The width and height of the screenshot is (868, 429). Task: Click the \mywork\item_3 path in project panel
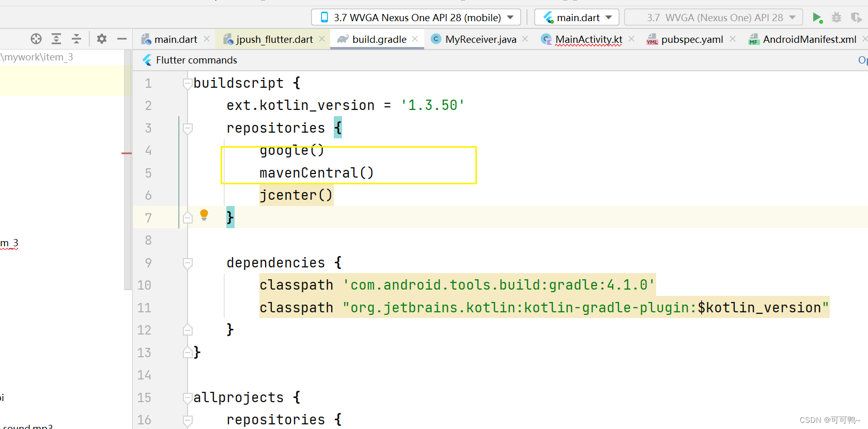pyautogui.click(x=37, y=57)
